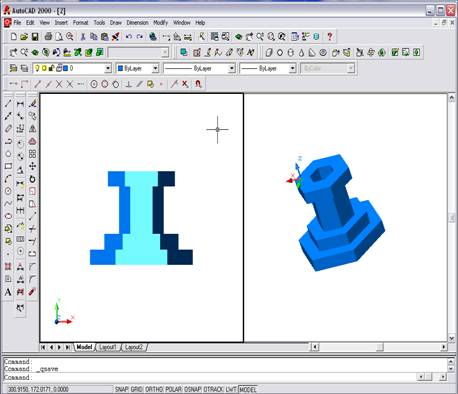
Task: Select the Move tool in modify toolbar
Action: coord(32,166)
